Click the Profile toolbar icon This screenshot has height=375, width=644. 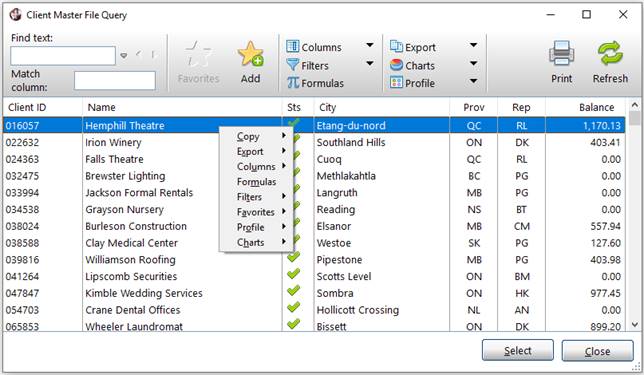point(396,83)
